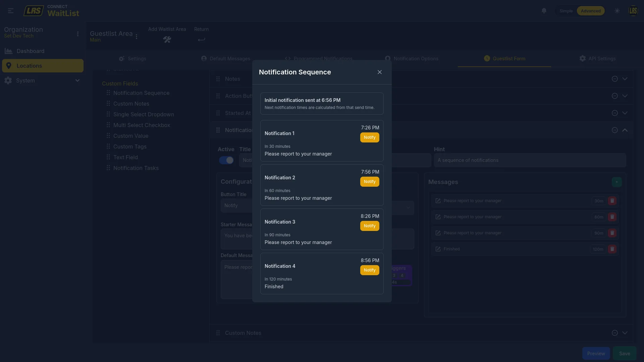Toggle the Active switch off
The height and width of the screenshot is (362, 644).
(x=226, y=160)
